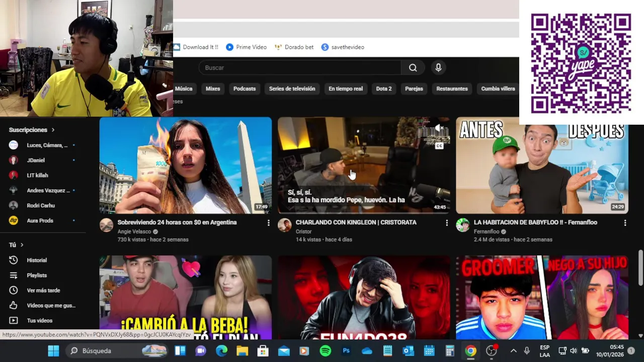Select the Dota 2 filter chip
This screenshot has width=644, height=362.
pos(384,88)
